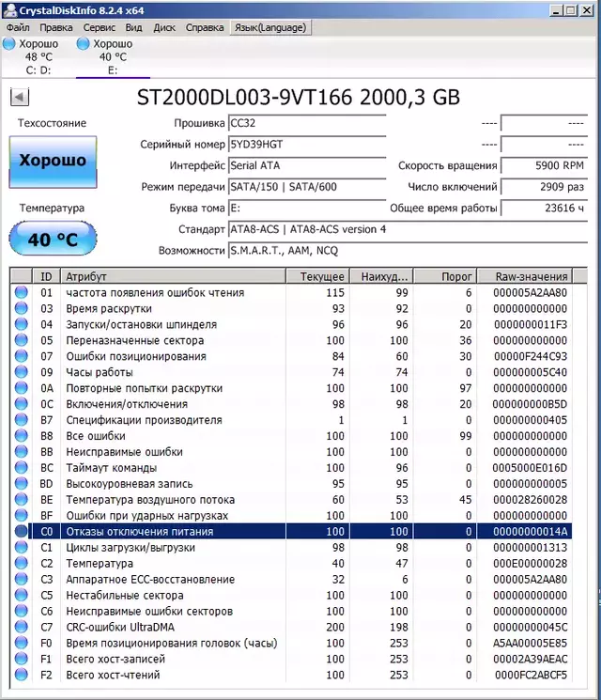601x700 pixels.
Task: Click status orb in row 0C Включения/отключения
Action: pos(21,404)
